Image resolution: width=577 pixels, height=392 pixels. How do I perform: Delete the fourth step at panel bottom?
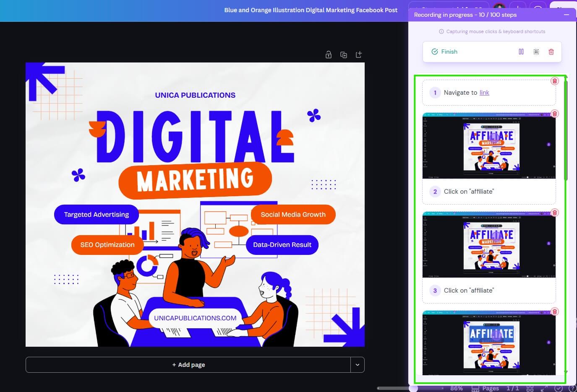pyautogui.click(x=555, y=312)
